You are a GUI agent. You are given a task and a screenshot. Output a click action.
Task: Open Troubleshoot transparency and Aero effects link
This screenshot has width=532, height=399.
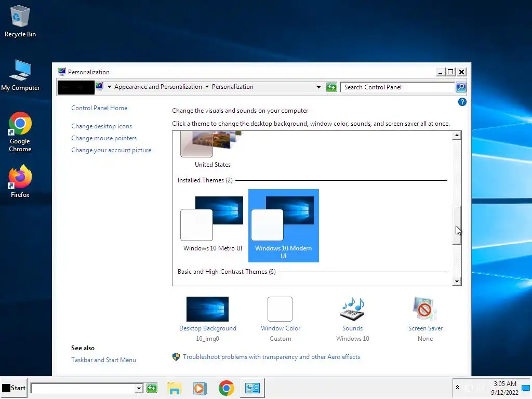(x=271, y=357)
